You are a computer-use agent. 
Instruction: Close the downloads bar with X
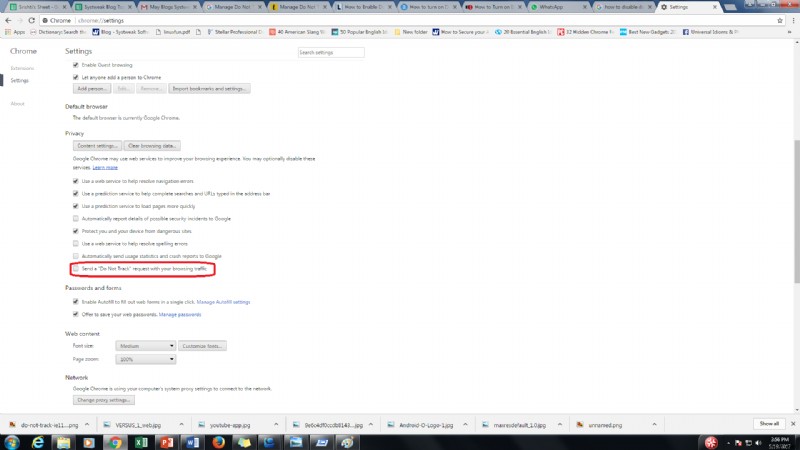point(793,424)
